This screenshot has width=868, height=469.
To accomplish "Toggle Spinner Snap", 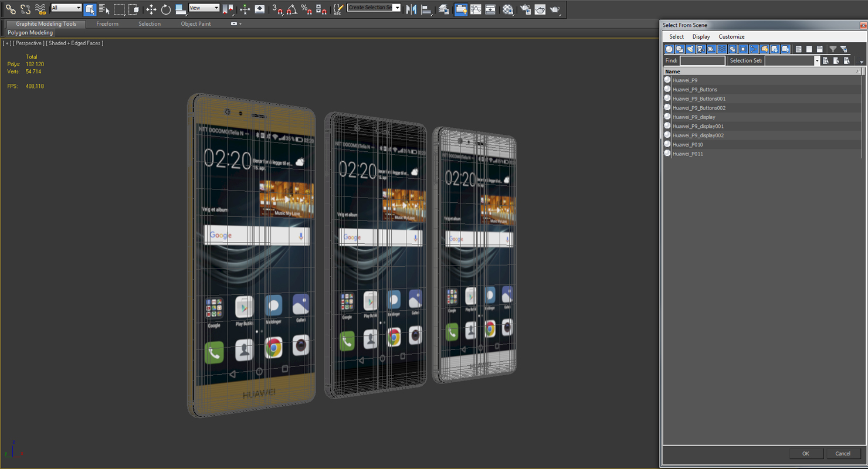I will point(321,9).
